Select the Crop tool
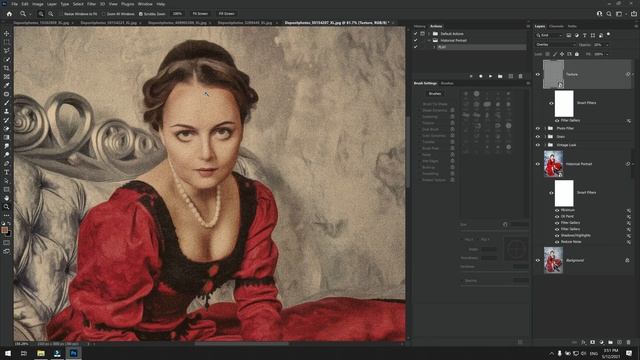The width and height of the screenshot is (640, 360). (x=7, y=68)
